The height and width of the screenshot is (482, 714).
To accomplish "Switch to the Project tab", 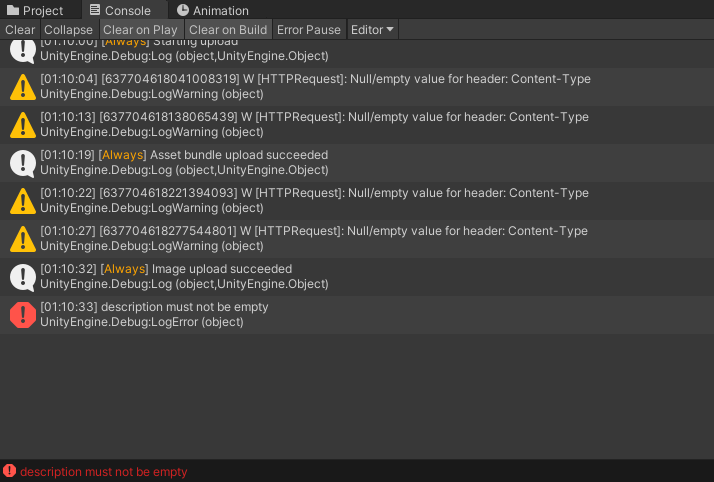I will (35, 10).
